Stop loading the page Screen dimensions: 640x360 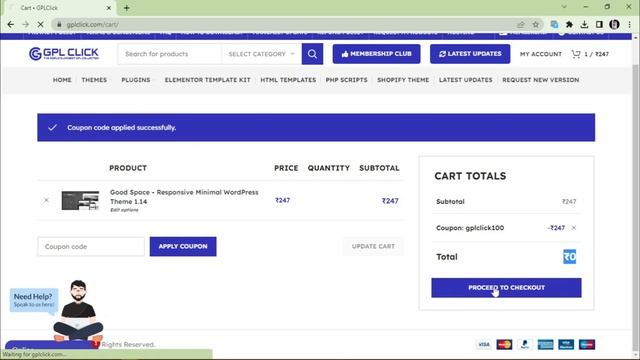point(40,24)
